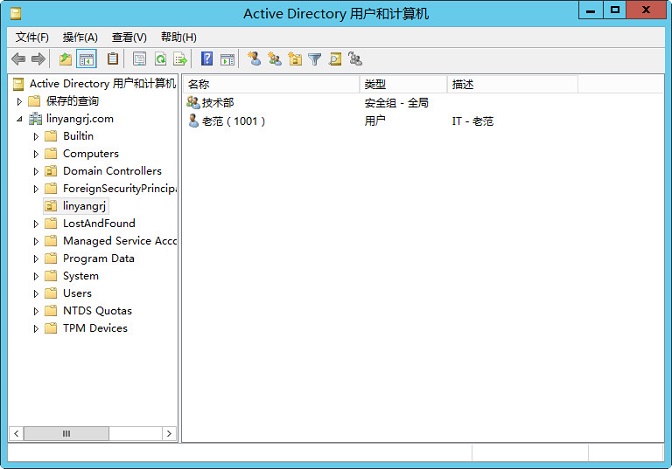Click the 安全组 - 全局 type cell
Viewport: 672px width, 469px height.
[396, 103]
